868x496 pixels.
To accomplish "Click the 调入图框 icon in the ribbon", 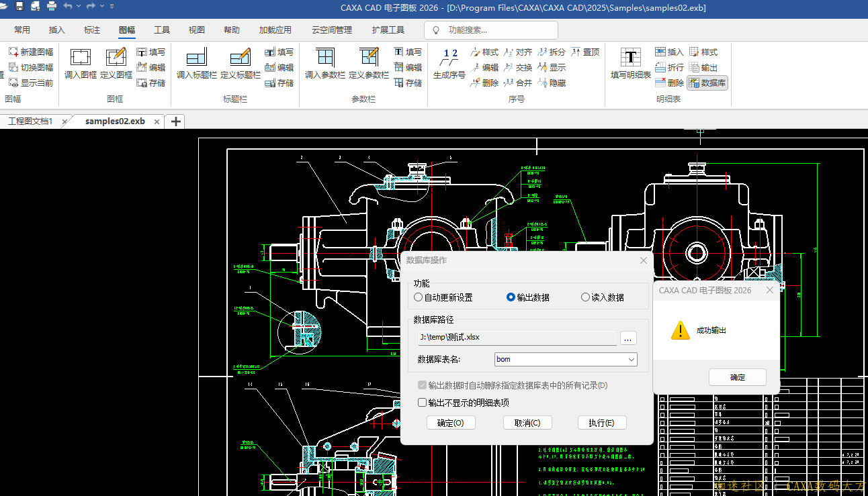I will (x=81, y=64).
